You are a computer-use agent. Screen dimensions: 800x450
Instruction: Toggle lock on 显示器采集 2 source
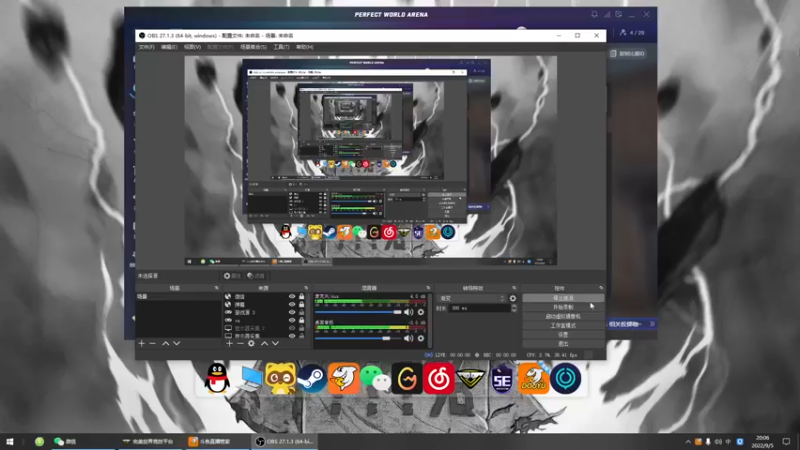[x=302, y=328]
